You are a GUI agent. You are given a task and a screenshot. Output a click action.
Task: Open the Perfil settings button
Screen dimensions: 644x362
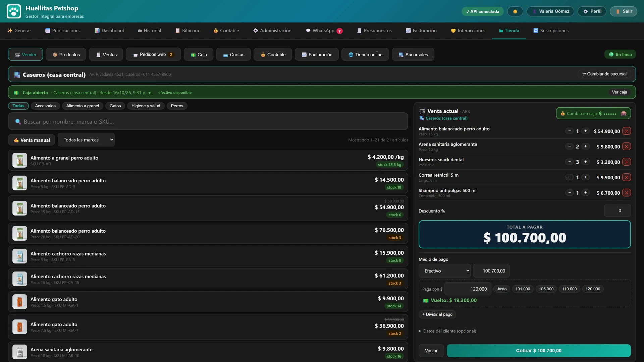pos(592,11)
